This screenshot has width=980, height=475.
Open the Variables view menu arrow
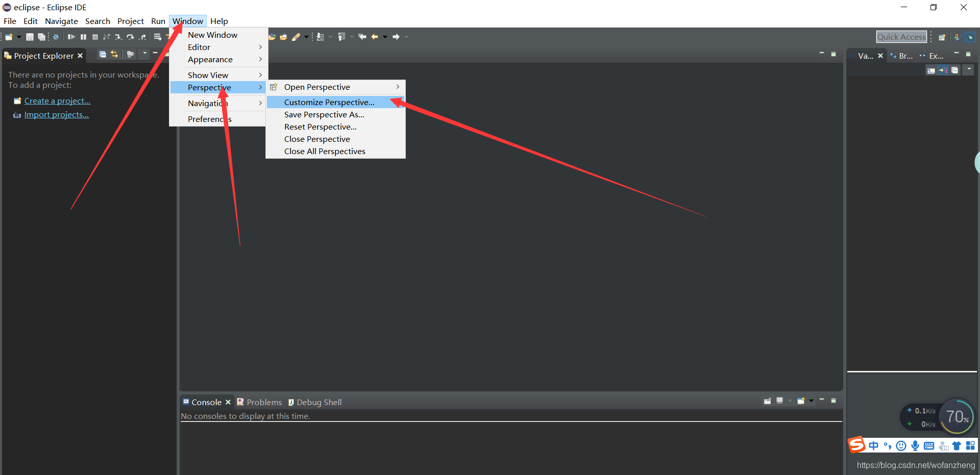[969, 69]
